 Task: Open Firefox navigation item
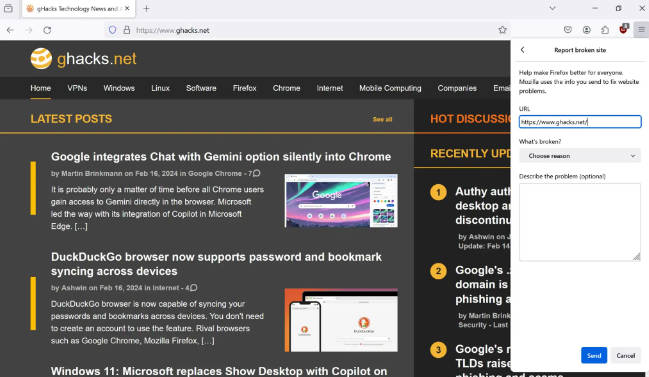[245, 88]
